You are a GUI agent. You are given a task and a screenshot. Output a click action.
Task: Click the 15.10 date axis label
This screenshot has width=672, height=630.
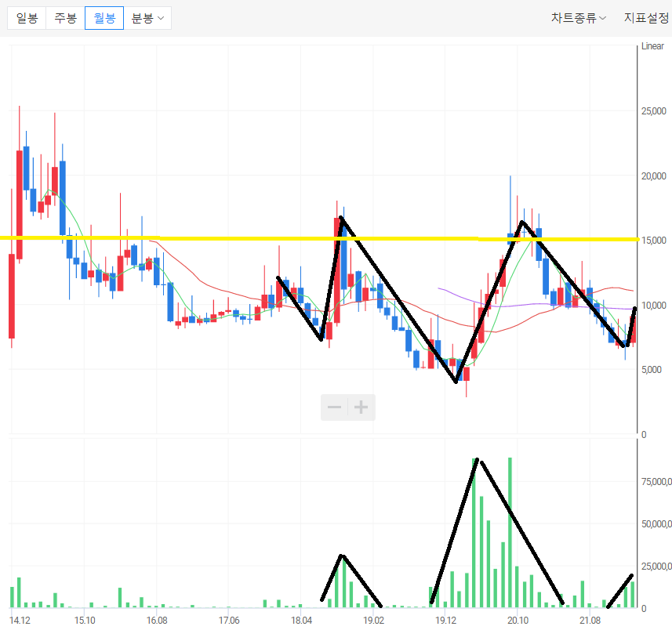[85, 621]
